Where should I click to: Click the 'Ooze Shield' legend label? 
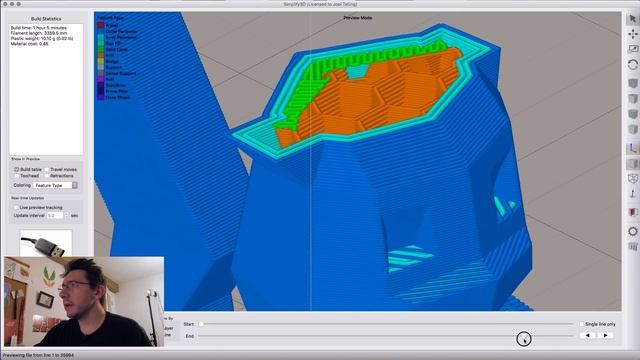click(x=118, y=98)
